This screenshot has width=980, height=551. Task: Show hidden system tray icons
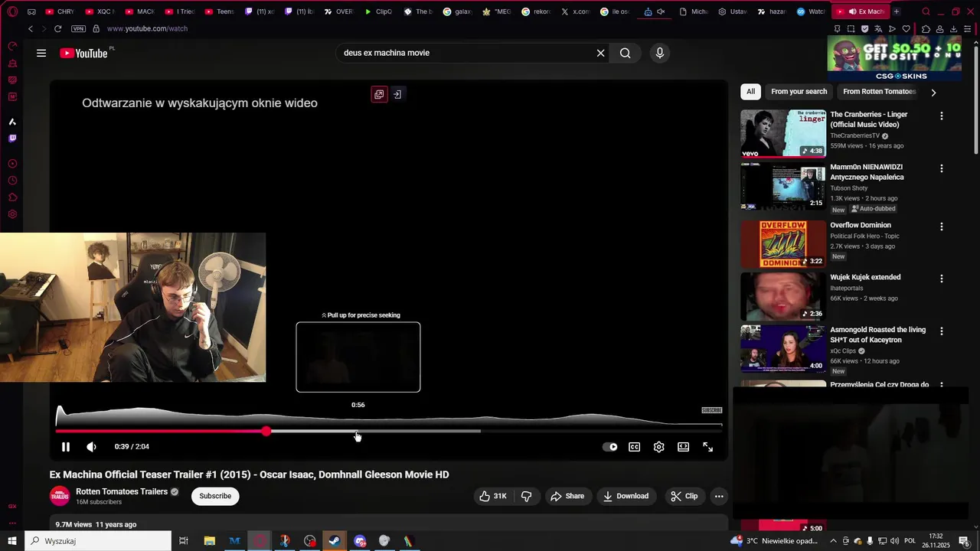(x=834, y=541)
